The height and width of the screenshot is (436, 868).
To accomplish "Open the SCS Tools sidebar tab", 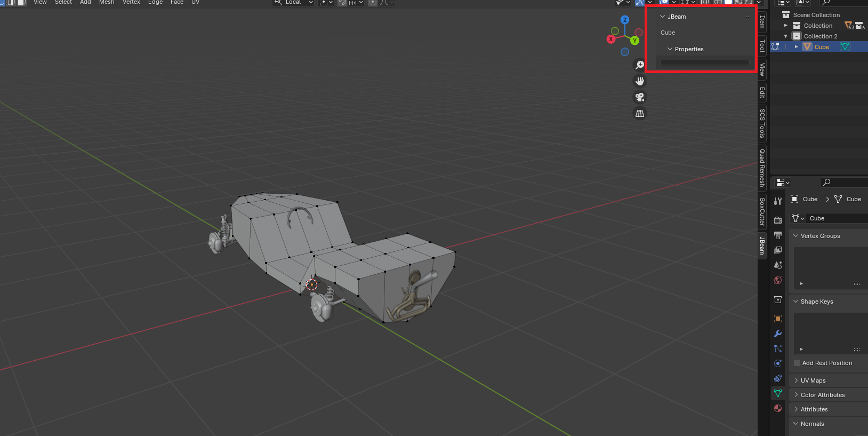I will point(762,123).
